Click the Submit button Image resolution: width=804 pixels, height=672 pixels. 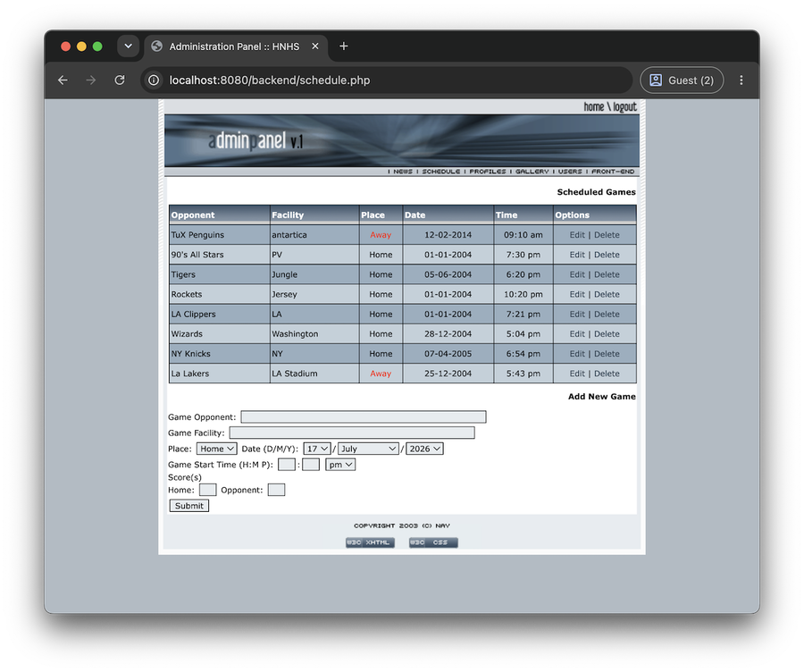(189, 506)
